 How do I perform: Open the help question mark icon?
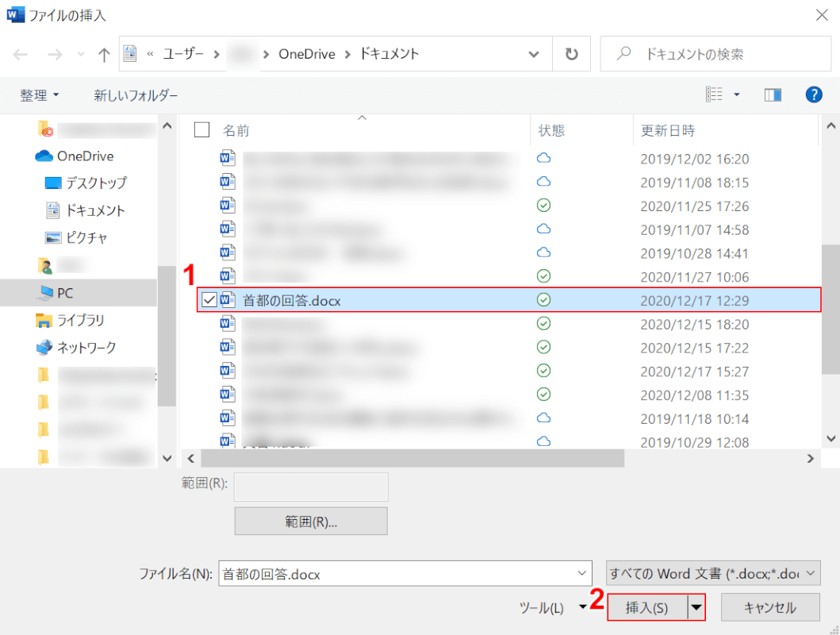click(x=814, y=95)
